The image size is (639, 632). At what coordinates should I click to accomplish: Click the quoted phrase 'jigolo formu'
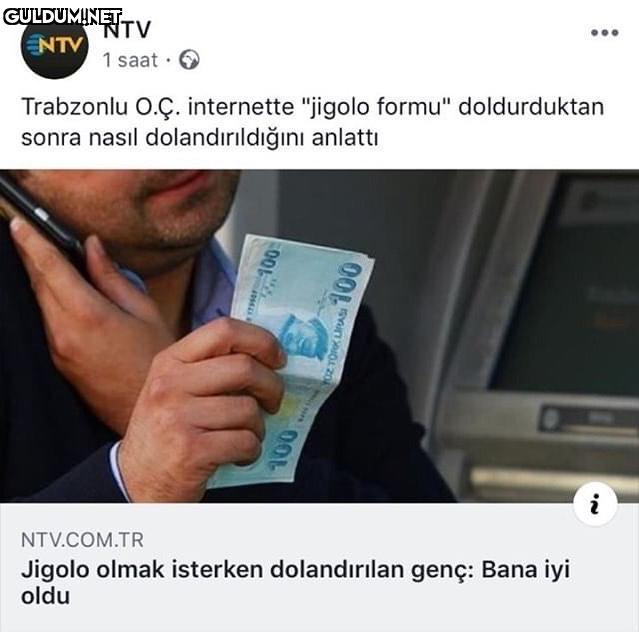coord(377,107)
